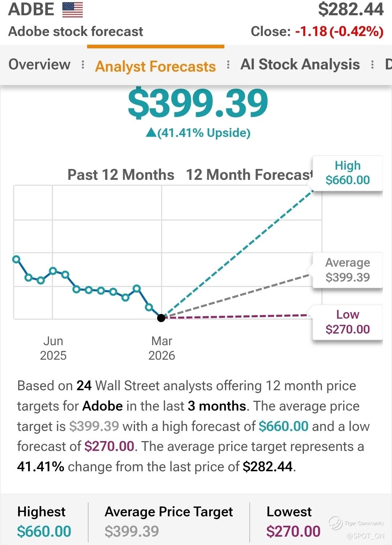The image size is (392, 545).
Task: Click the Low $270.00 forecast label
Action: 347,322
